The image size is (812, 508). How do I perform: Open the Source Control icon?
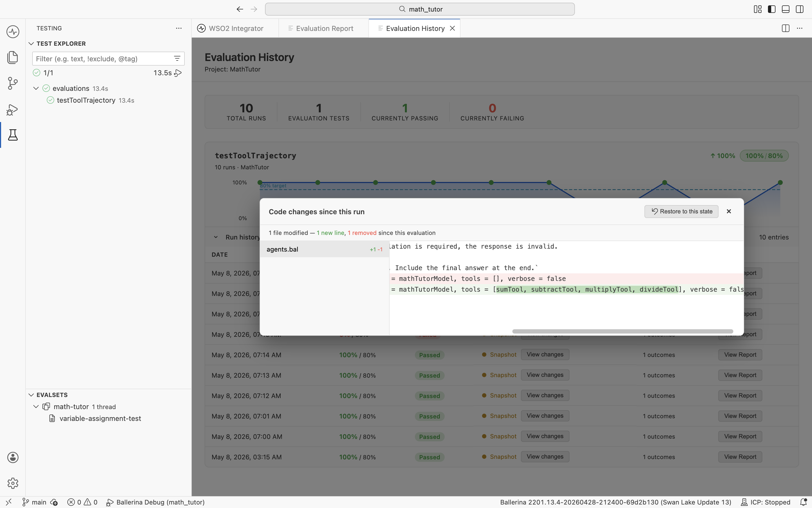tap(13, 83)
